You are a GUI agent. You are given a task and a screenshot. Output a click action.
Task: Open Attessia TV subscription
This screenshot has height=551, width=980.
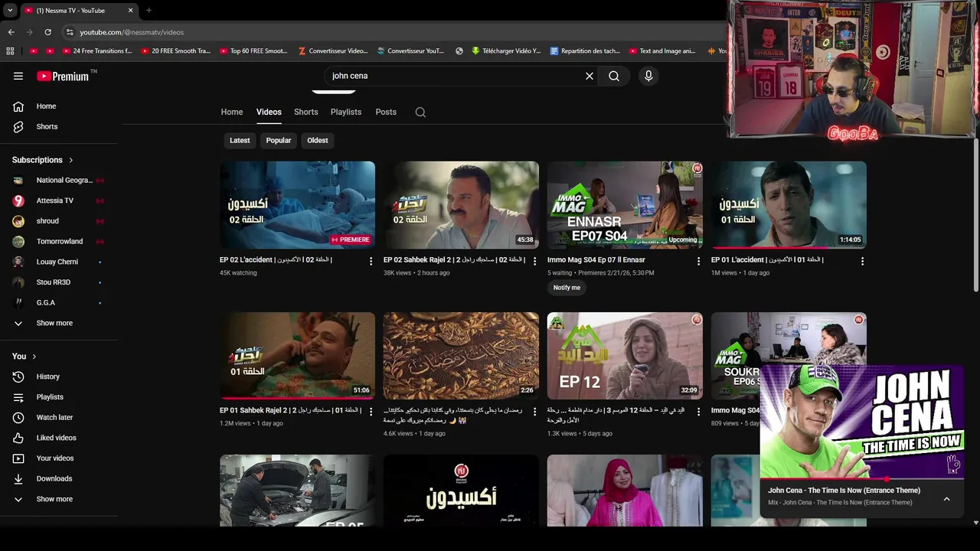(58, 201)
